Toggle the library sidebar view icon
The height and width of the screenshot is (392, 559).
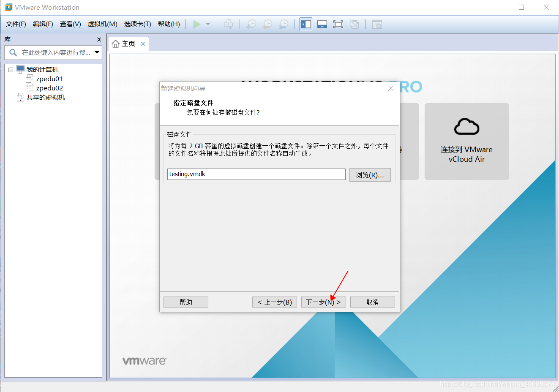(x=306, y=24)
